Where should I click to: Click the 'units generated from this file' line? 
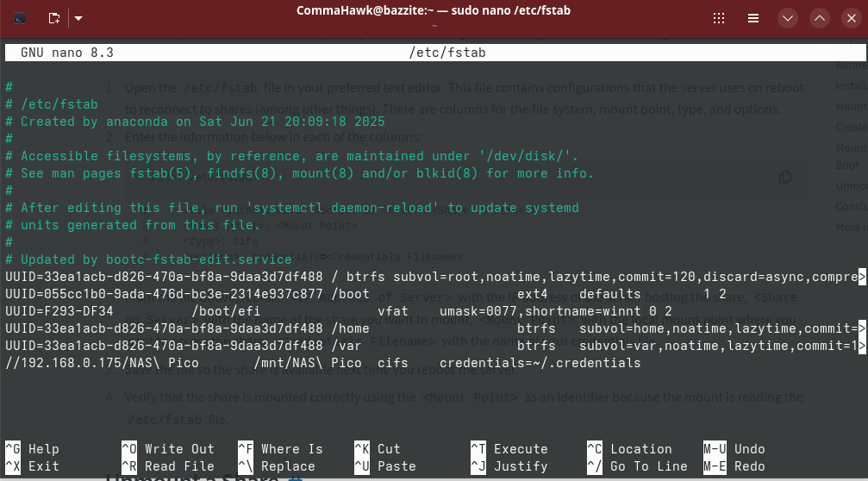tap(133, 225)
